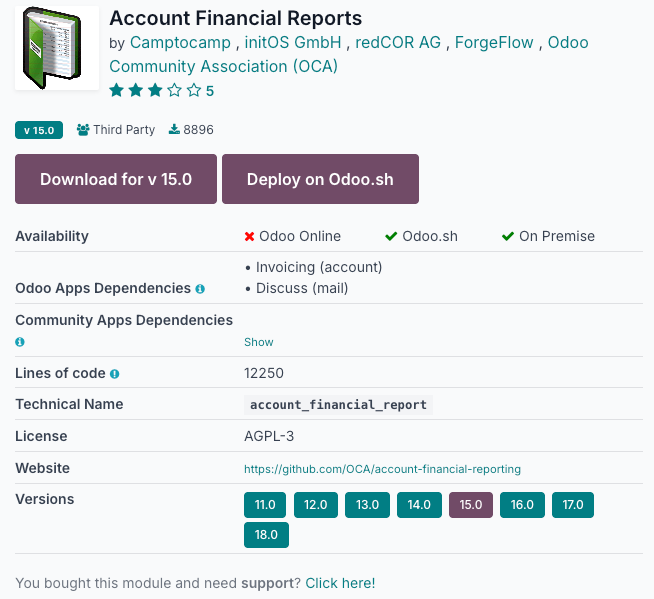Open Odoo Community Association (OCA) link
The height and width of the screenshot is (599, 654).
349,54
